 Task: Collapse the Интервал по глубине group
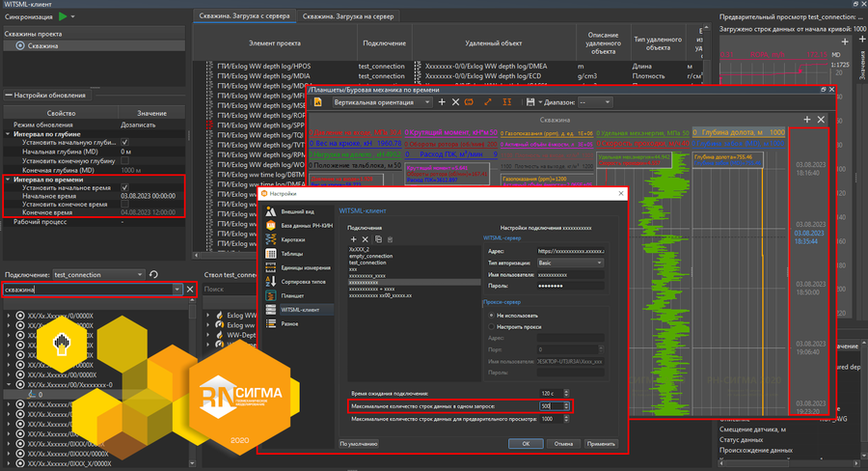pos(8,133)
